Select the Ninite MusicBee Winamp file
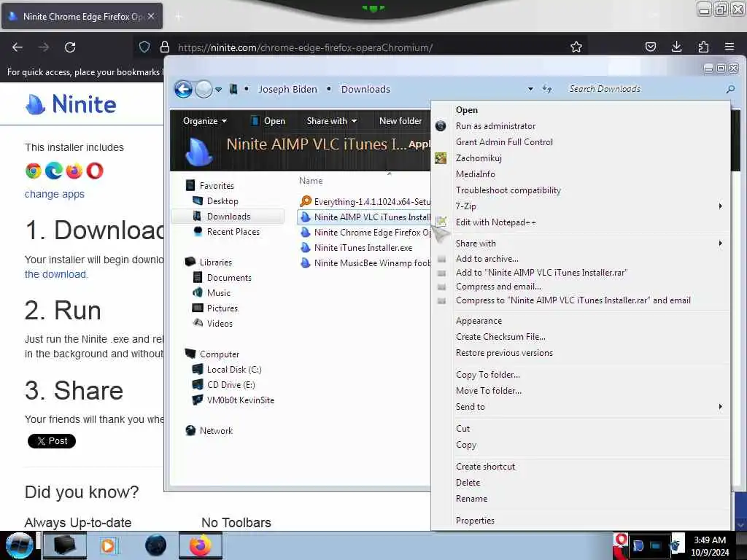This screenshot has height=560, width=747. (x=365, y=262)
